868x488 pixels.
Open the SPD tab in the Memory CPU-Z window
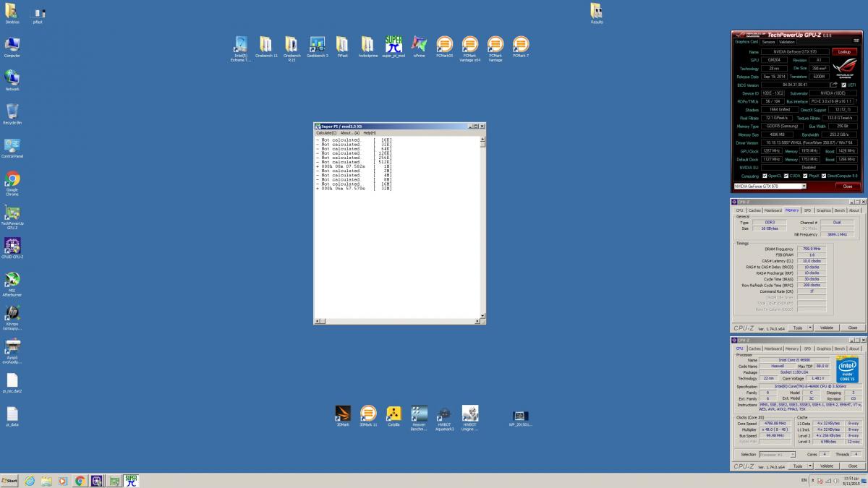[807, 210]
